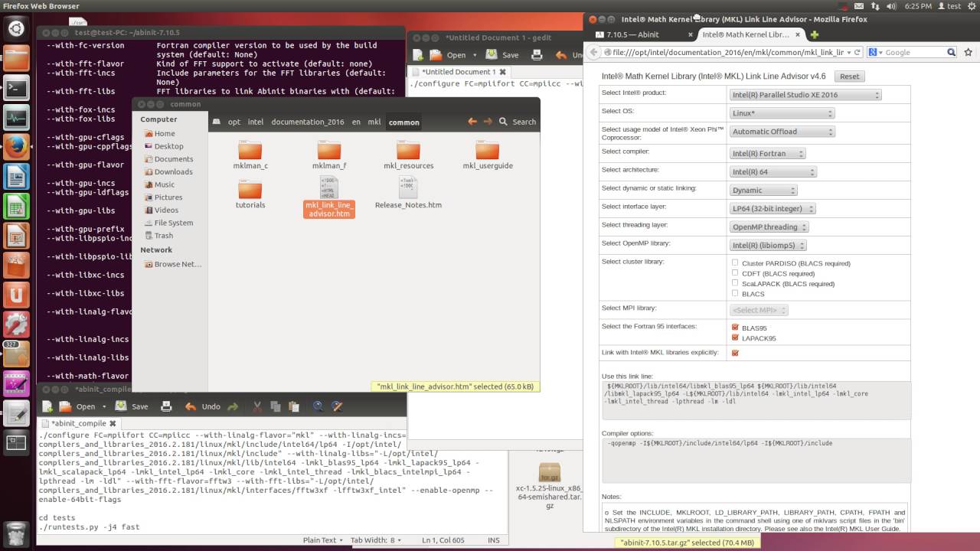Image resolution: width=980 pixels, height=551 pixels.
Task: Toggle the standalone BLACS checkbox
Action: [735, 292]
